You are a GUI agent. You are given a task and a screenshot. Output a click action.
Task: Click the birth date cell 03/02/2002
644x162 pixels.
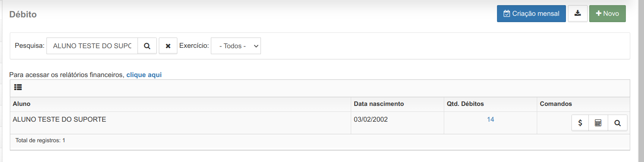[x=371, y=119]
